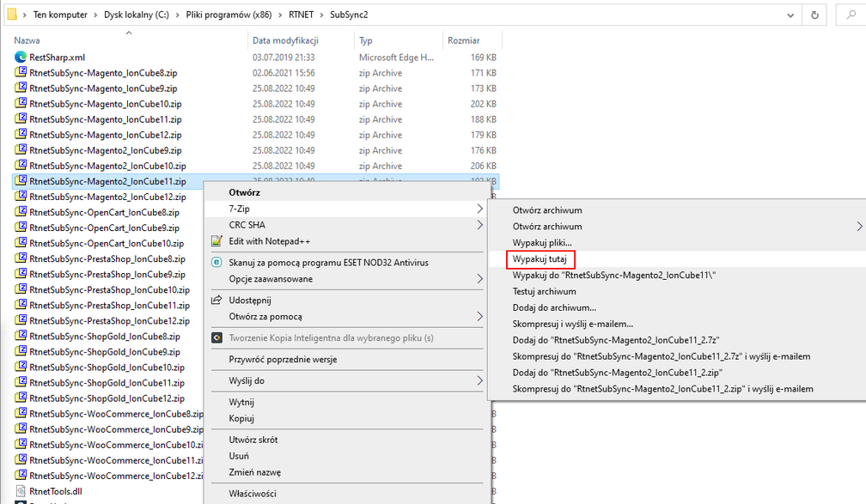
Task: Sort by the Typ column header
Action: (366, 40)
